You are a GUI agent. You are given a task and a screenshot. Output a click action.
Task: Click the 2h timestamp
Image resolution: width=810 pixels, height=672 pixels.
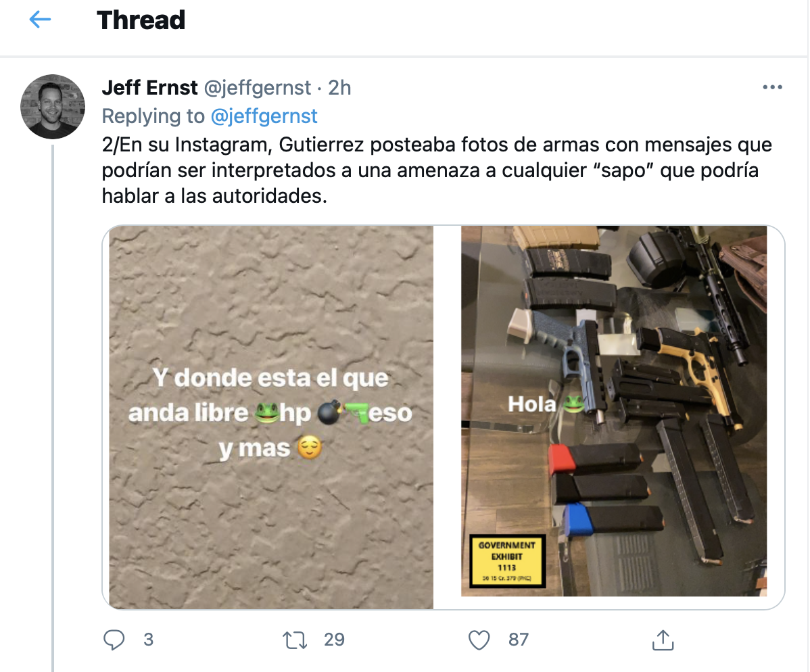(x=339, y=88)
